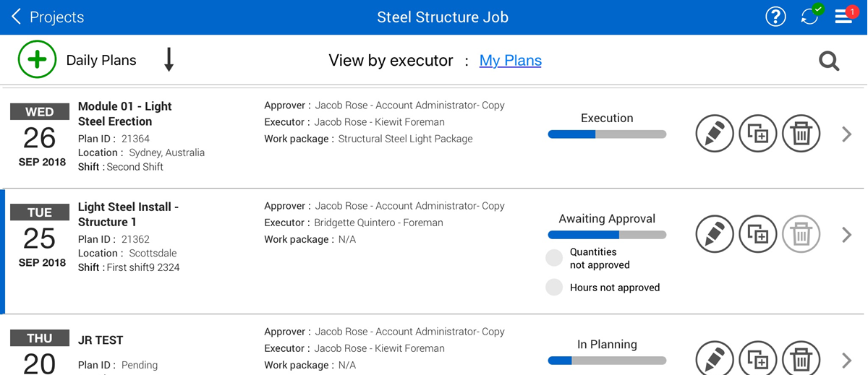Toggle the Hours not approved indicator
This screenshot has height=375, width=868.
[554, 287]
